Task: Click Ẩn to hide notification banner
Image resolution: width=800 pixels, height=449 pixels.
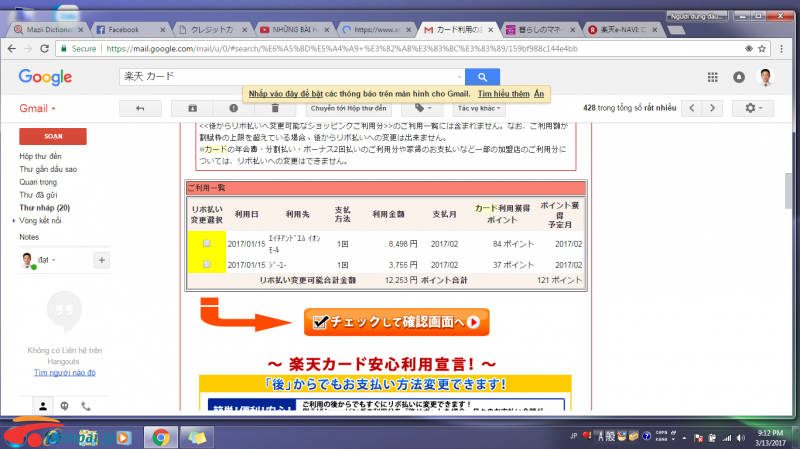Action: (539, 94)
